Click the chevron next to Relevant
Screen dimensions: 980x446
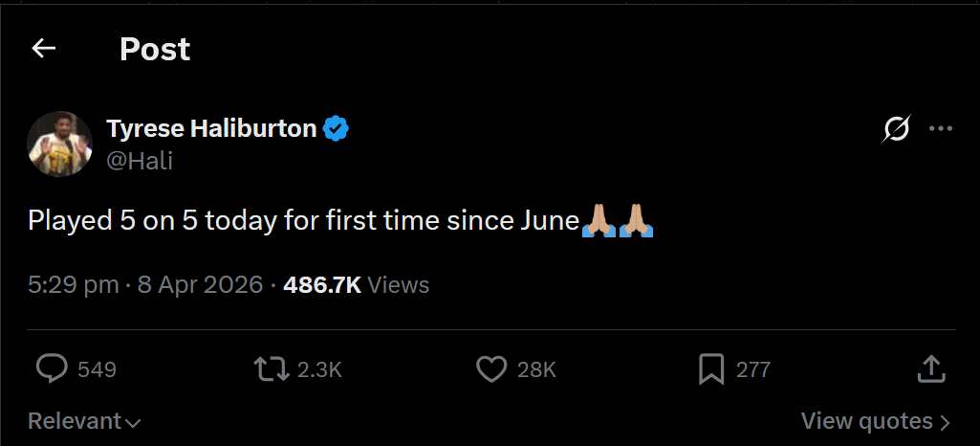133,423
